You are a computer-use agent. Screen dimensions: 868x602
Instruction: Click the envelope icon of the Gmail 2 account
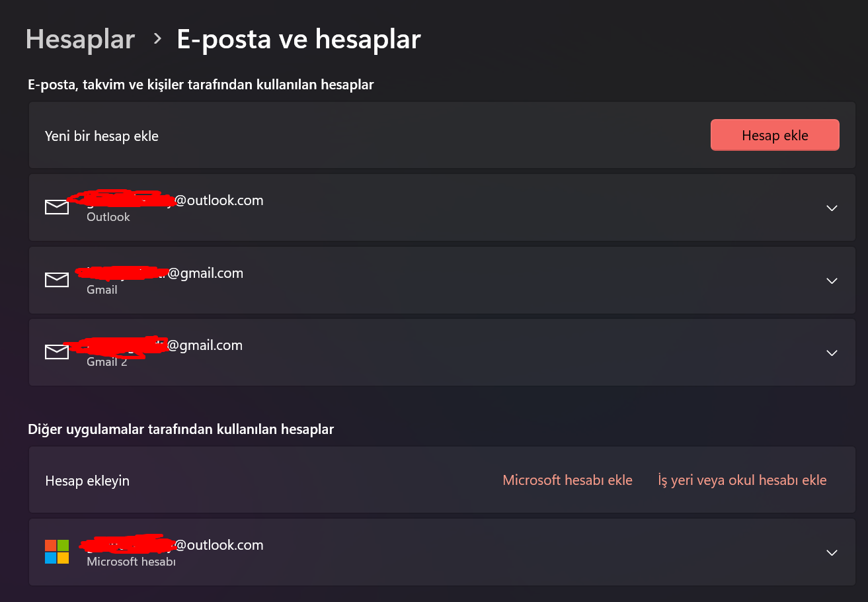[57, 352]
